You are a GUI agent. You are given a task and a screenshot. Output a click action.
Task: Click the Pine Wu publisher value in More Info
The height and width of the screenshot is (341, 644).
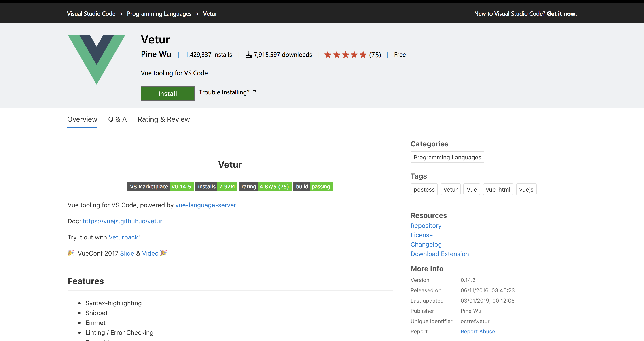click(470, 311)
